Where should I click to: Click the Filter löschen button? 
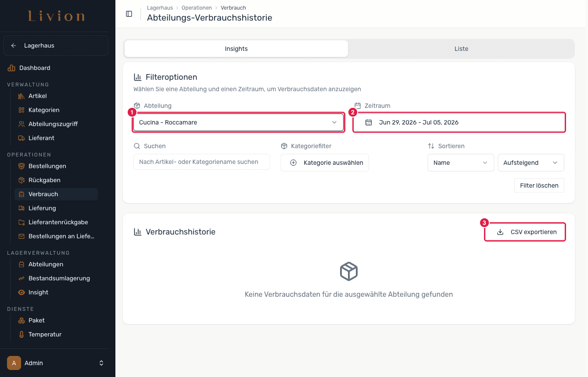point(539,185)
